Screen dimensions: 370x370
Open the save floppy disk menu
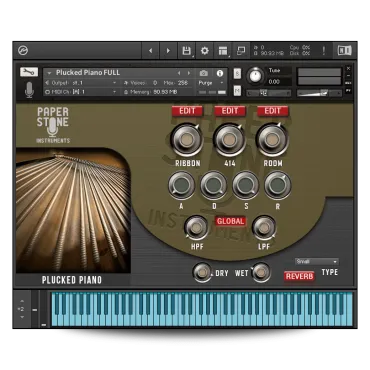pos(186,51)
